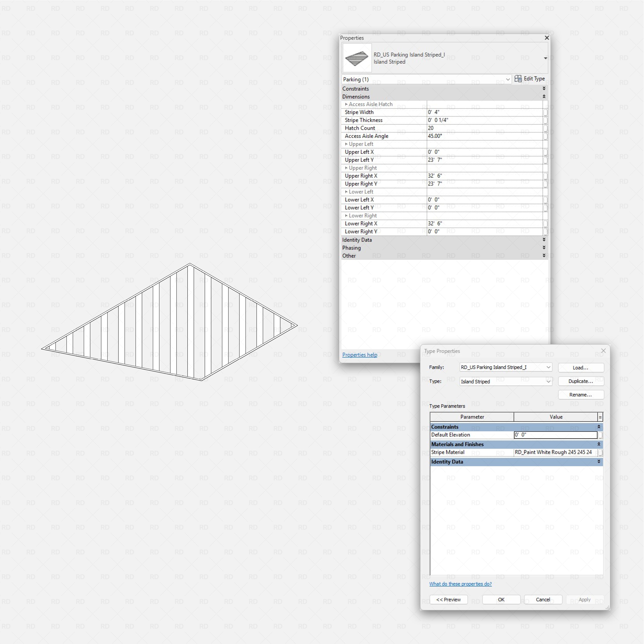The image size is (644, 644).
Task: Click associate button beside Lower Left Y
Action: (545, 208)
